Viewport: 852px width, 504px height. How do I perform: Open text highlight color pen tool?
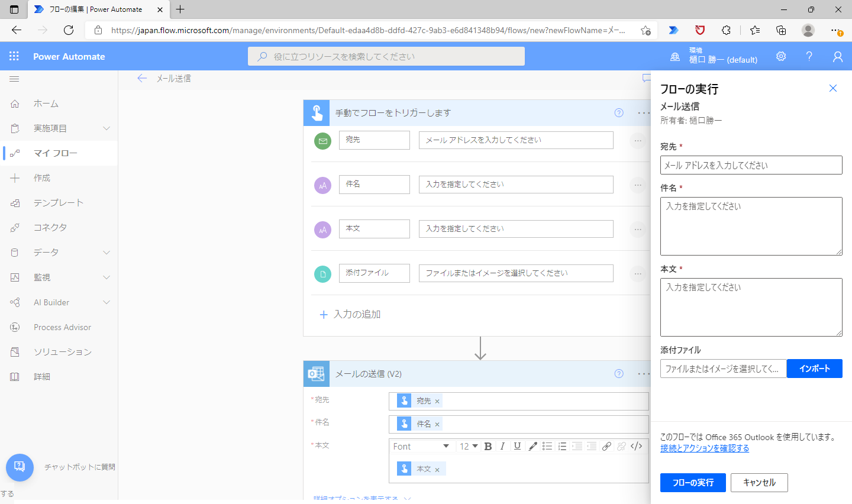click(x=532, y=447)
